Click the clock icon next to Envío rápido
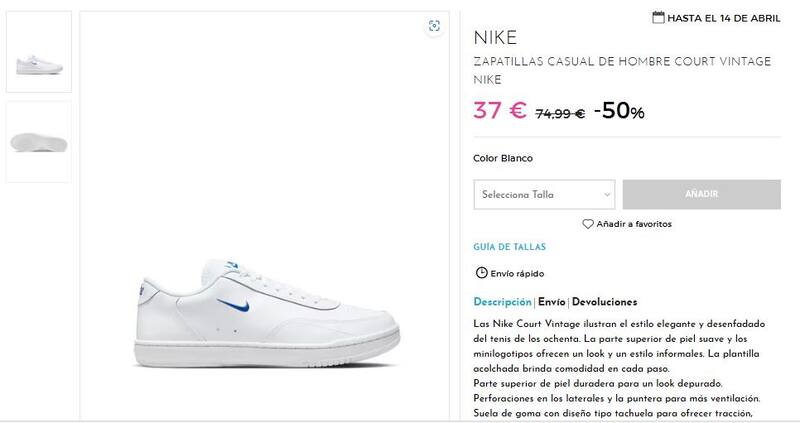The image size is (800, 423). point(481,273)
